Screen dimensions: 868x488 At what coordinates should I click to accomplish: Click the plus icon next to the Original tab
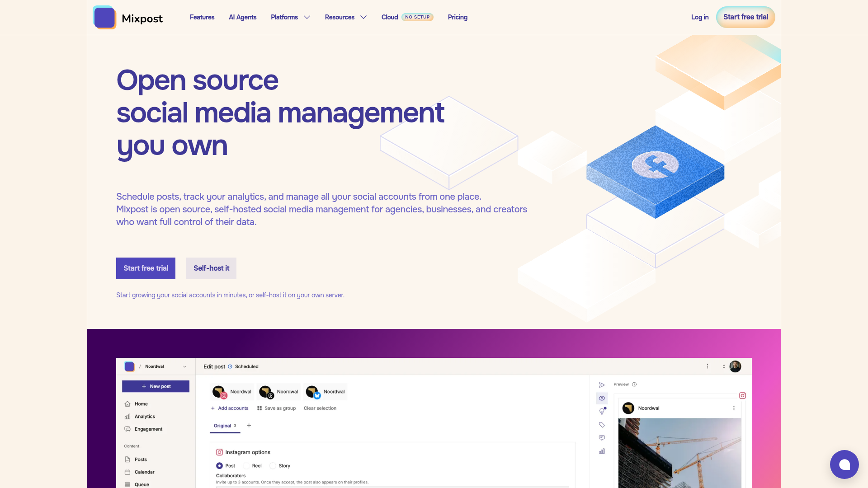(249, 426)
